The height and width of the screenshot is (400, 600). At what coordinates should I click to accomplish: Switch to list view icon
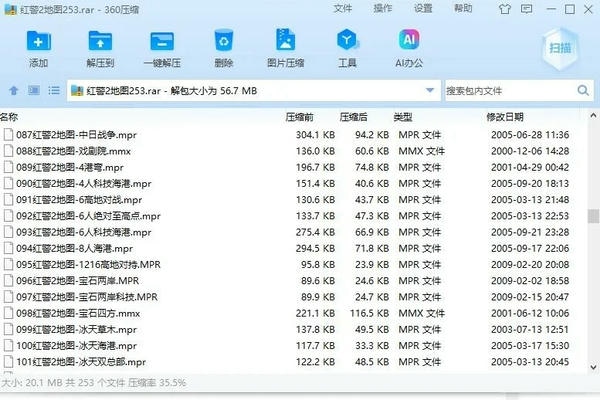[x=54, y=90]
